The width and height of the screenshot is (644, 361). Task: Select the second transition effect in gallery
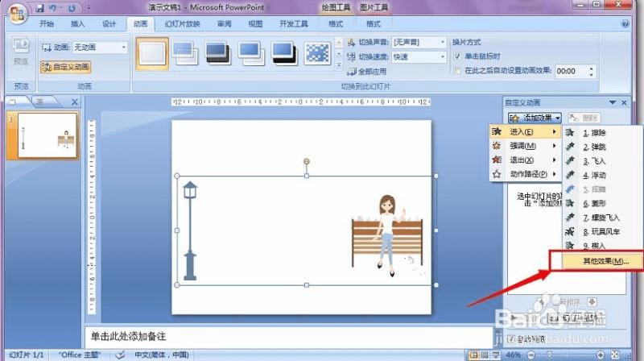tap(185, 54)
